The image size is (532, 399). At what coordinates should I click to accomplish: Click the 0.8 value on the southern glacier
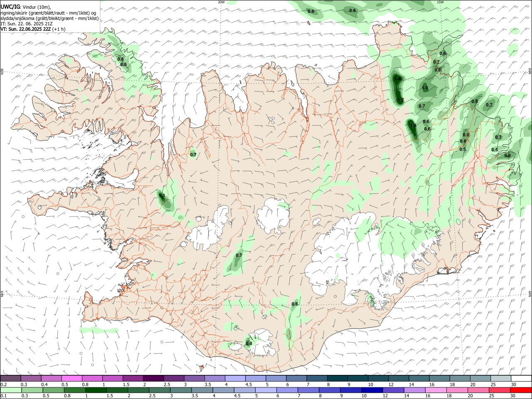click(x=249, y=344)
